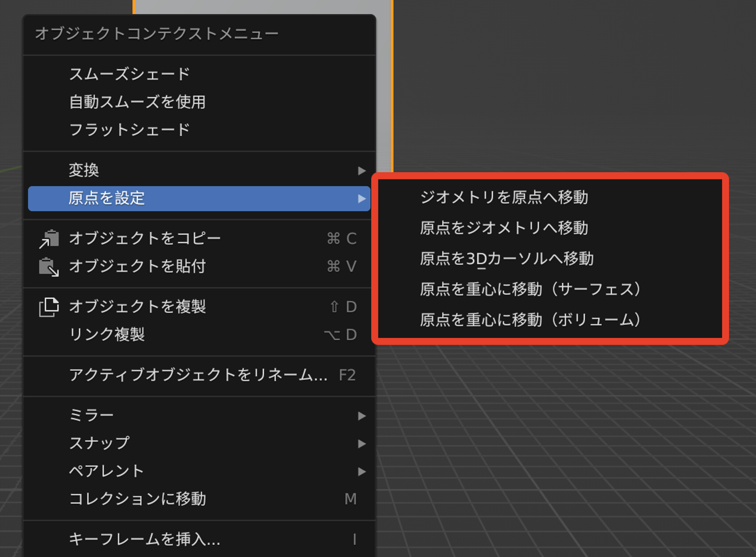Screen dimensions: 756x557
Task: Choose リンク複製 entry
Action: click(x=199, y=335)
